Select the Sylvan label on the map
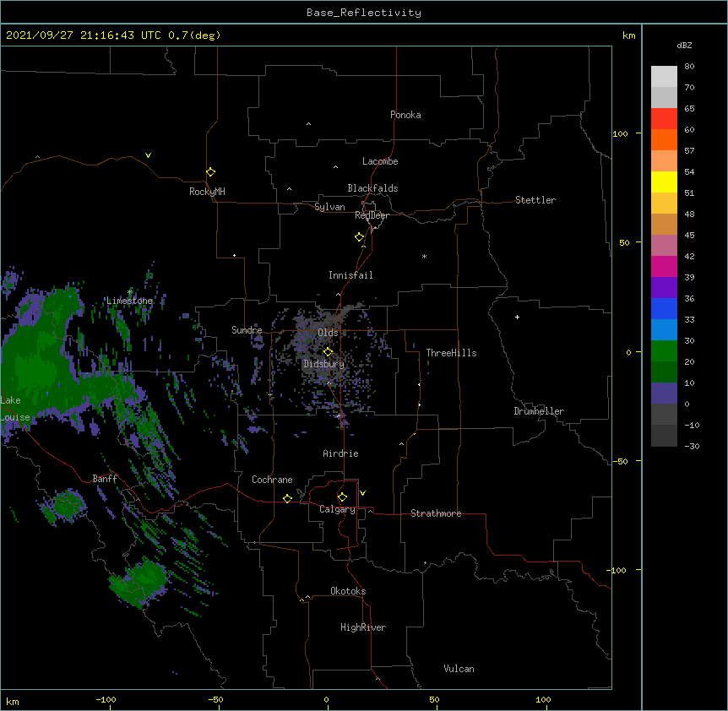 tap(329, 207)
